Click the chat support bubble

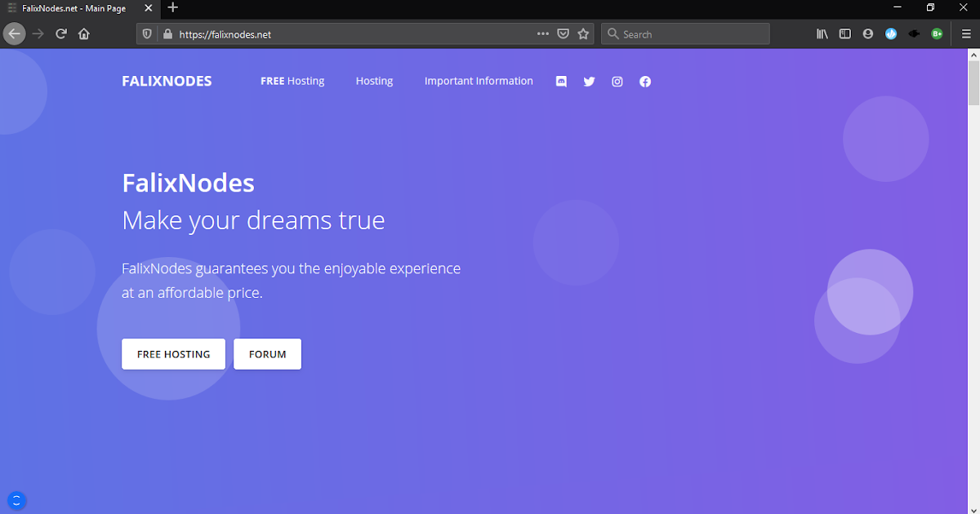point(16,500)
